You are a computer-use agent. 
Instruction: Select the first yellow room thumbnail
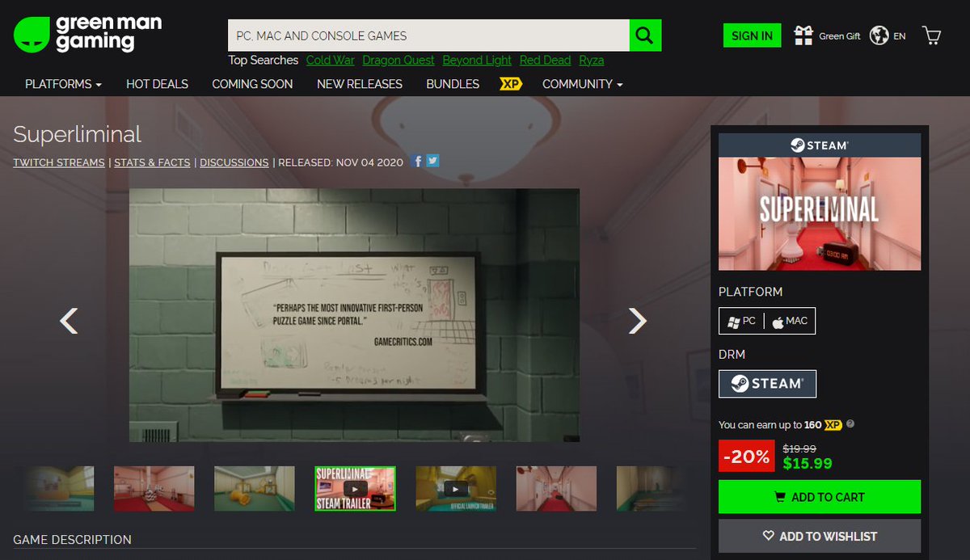[58, 489]
